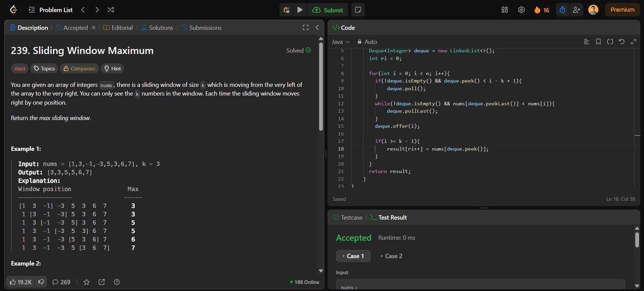The image size is (644, 291).
Task: Click the debugger bug icon
Action: [287, 10]
